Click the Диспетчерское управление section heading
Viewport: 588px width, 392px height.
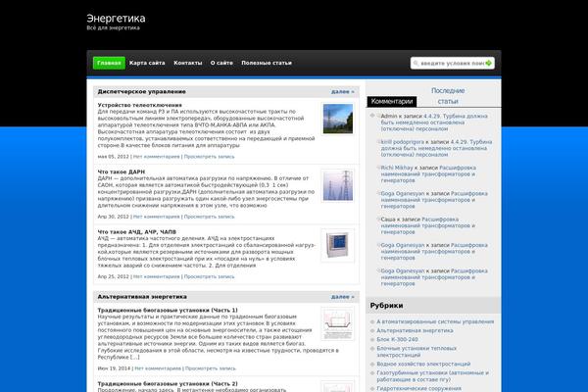click(141, 91)
